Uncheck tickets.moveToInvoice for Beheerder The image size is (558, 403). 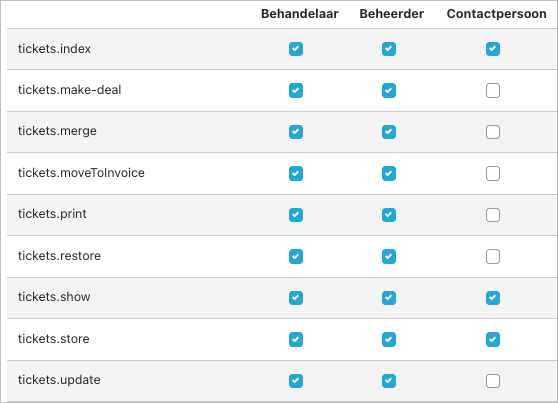tap(389, 173)
